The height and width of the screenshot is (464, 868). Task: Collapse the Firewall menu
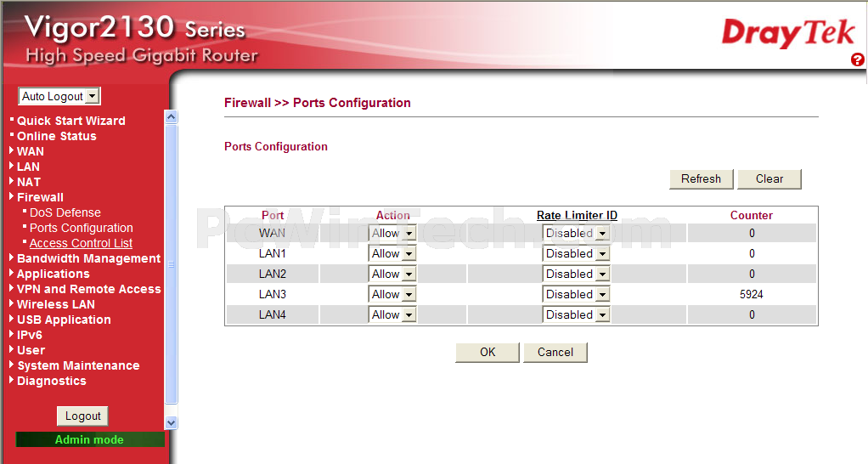pyautogui.click(x=40, y=197)
